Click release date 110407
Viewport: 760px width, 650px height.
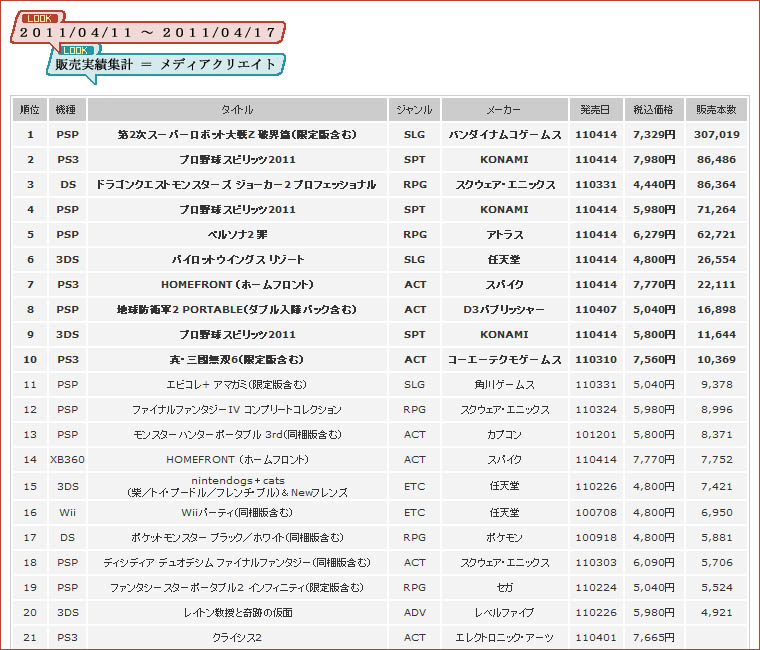596,310
